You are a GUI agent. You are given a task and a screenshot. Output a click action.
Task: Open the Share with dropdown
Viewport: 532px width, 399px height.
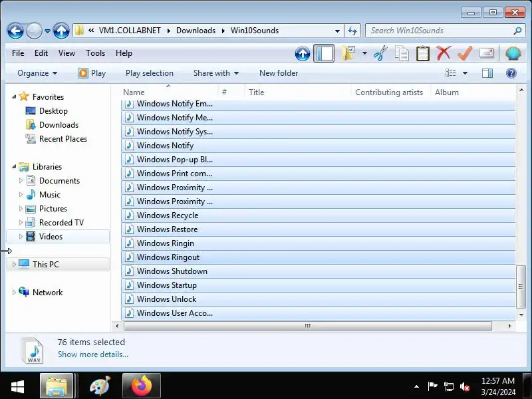pyautogui.click(x=216, y=73)
